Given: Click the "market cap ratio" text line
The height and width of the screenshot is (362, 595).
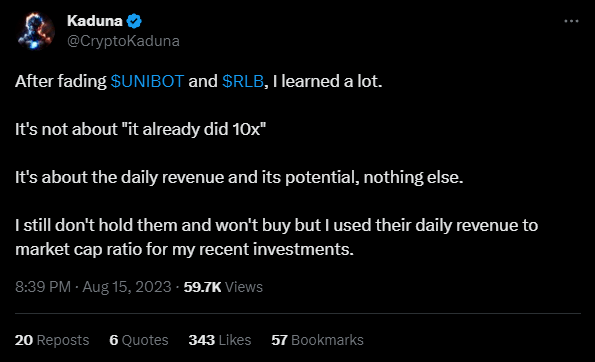Looking at the screenshot, I should tap(184, 250).
